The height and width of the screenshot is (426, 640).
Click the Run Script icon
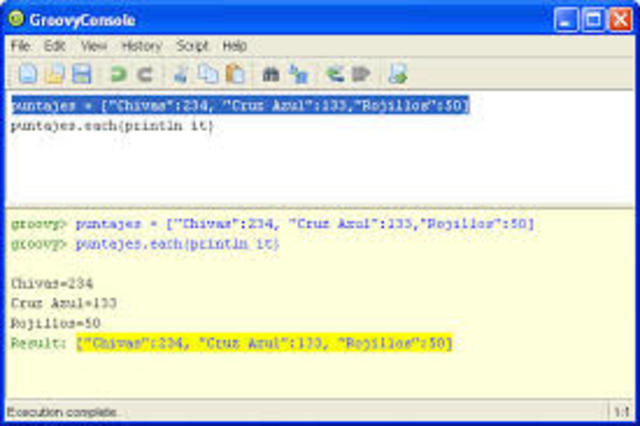[398, 74]
